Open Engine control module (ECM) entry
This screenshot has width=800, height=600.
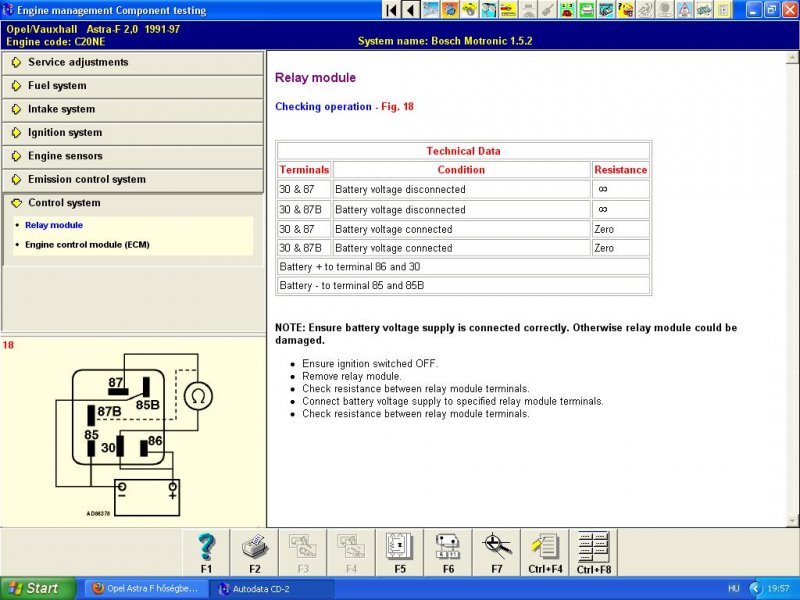(87, 245)
